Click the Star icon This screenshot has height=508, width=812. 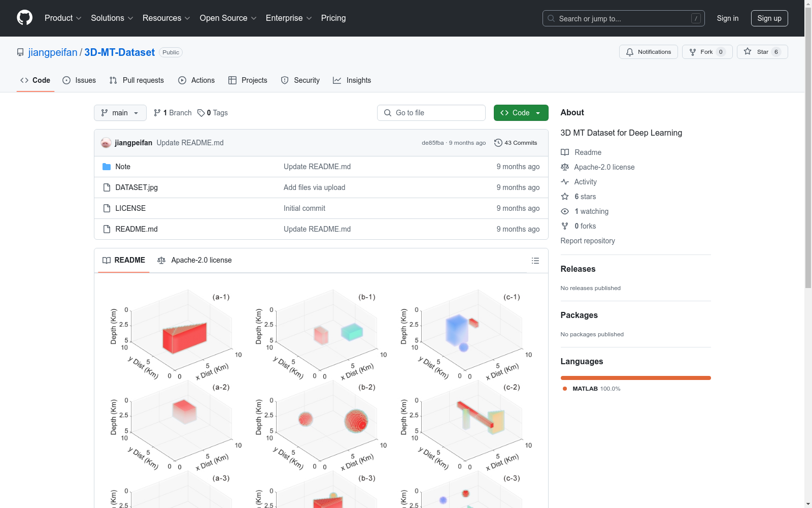[748, 51]
